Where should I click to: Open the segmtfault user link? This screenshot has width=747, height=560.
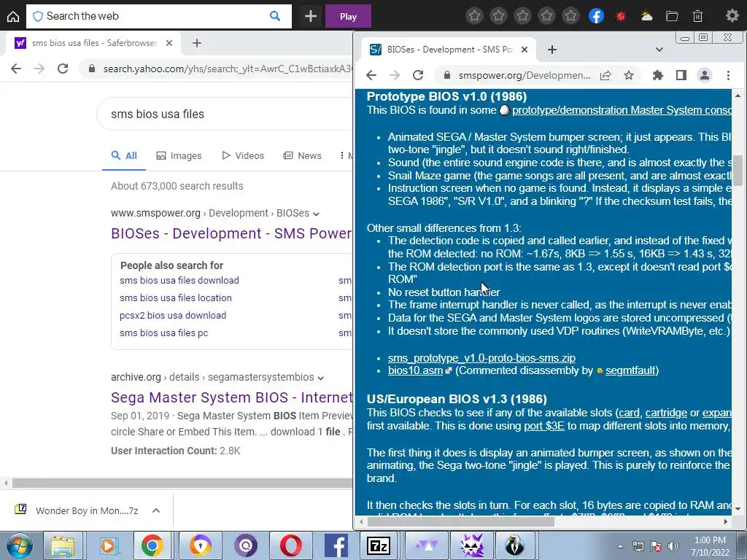pyautogui.click(x=631, y=370)
